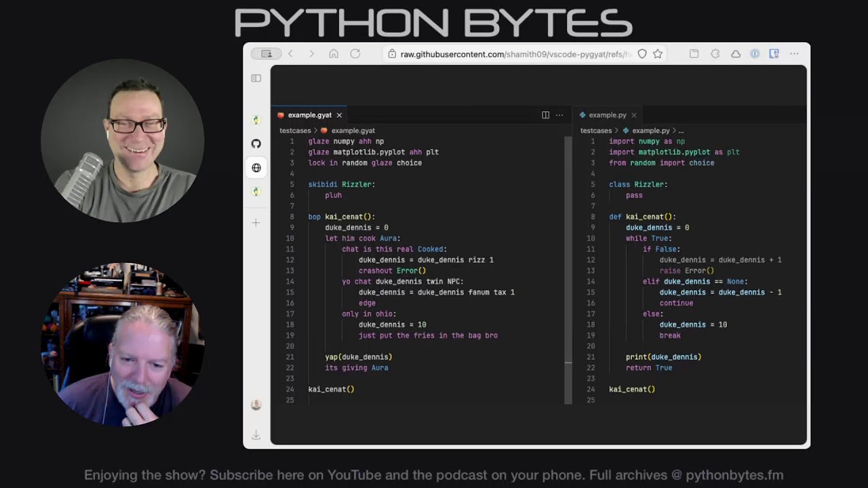The image size is (868, 488).
Task: Open the browser's ellipsis settings menu
Action: 794,54
